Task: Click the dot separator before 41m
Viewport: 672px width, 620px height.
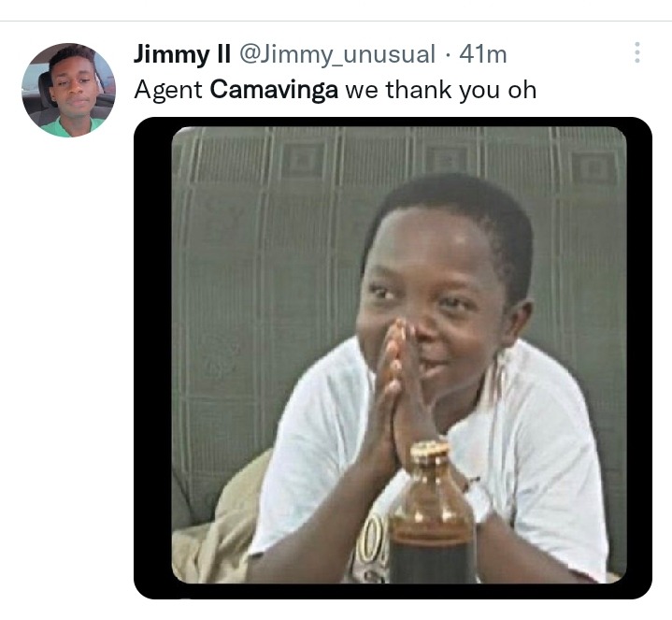Action: click(x=448, y=55)
